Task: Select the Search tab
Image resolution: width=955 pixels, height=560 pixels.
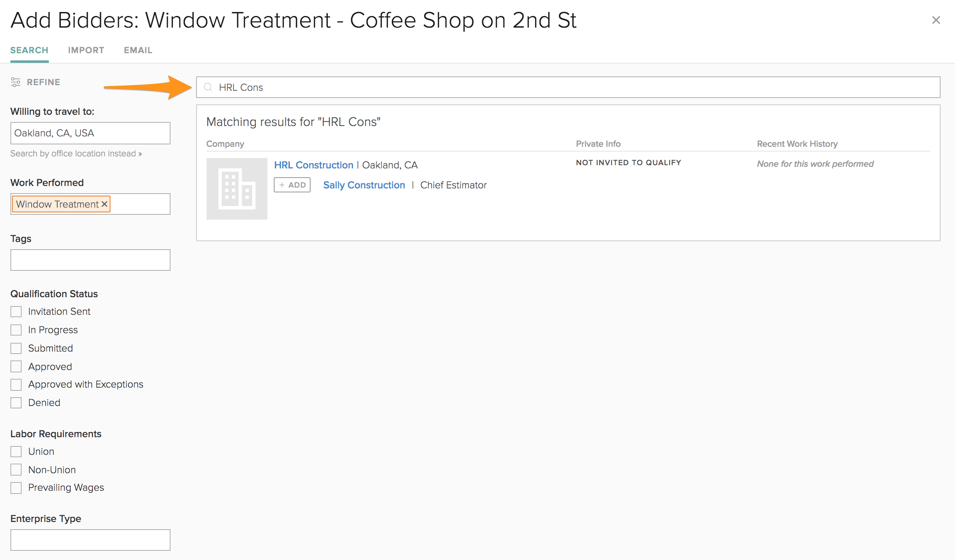Action: [29, 50]
